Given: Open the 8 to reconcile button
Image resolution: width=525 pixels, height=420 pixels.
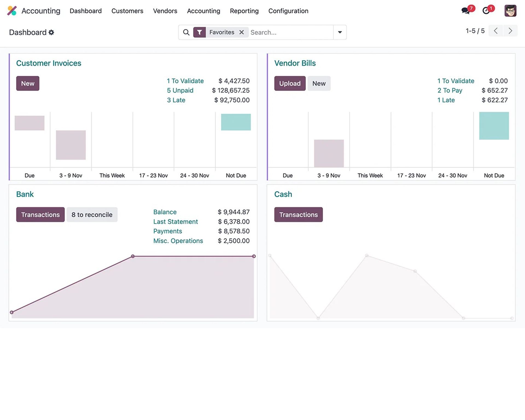Looking at the screenshot, I should pos(92,215).
